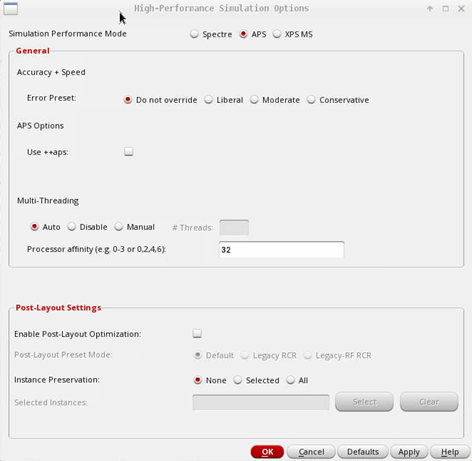Choose 'Do not override' error preset
This screenshot has height=461, width=472.
click(x=128, y=100)
